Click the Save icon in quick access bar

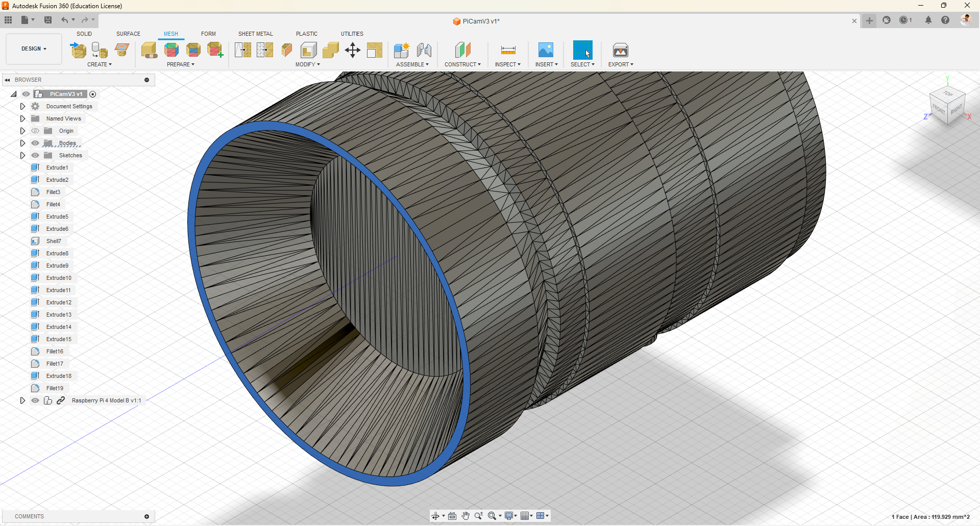tap(48, 20)
